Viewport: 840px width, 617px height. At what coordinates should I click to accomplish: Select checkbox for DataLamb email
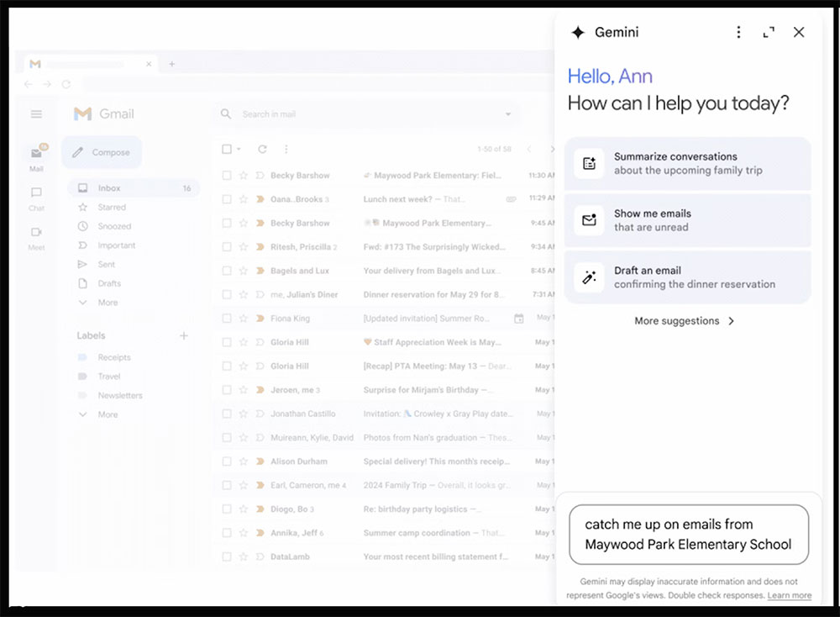[x=227, y=556]
